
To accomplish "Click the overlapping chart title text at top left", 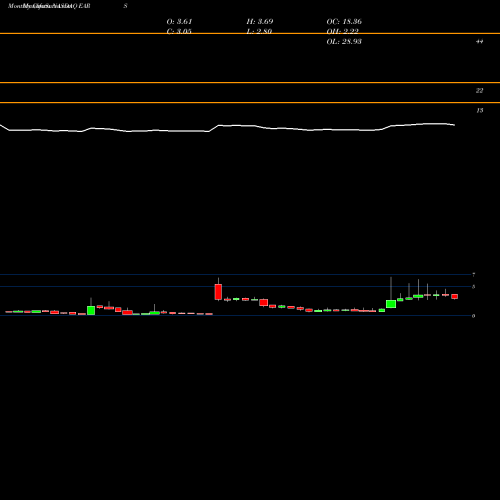I will pos(49,6).
